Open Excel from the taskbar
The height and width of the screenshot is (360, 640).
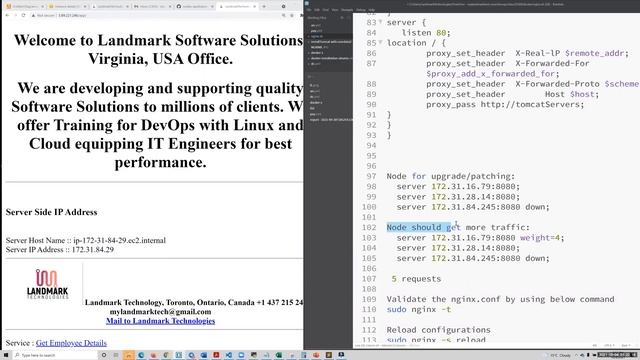(279, 356)
